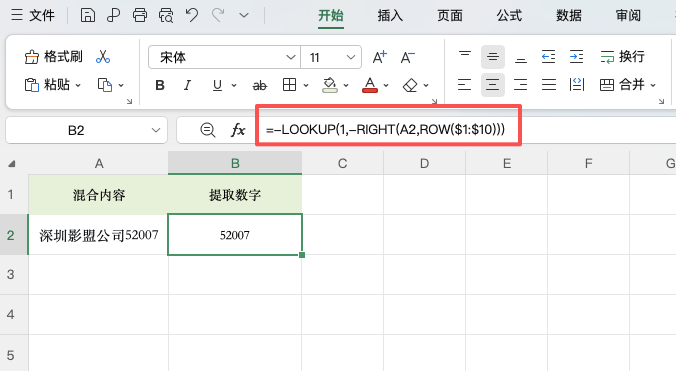Toggle Underline formatting

[218, 85]
